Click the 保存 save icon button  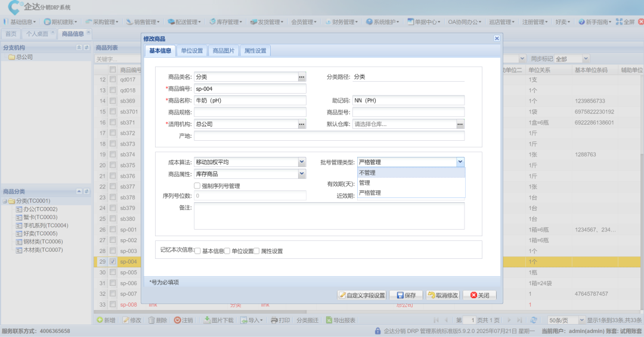point(405,295)
